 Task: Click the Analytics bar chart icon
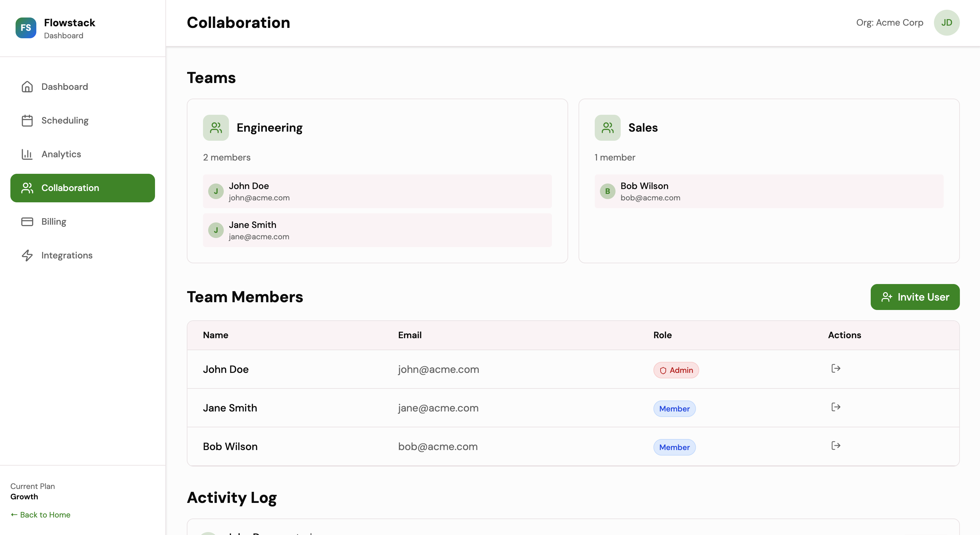pos(27,154)
